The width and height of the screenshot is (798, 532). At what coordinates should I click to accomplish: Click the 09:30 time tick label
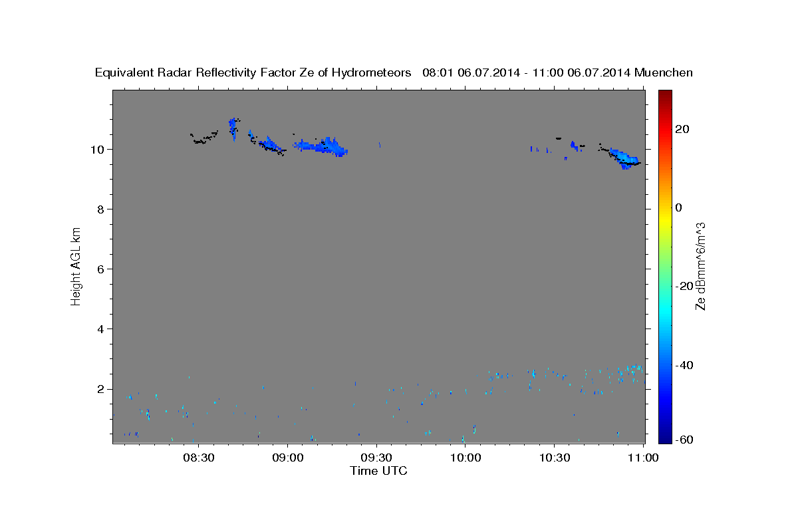click(376, 458)
